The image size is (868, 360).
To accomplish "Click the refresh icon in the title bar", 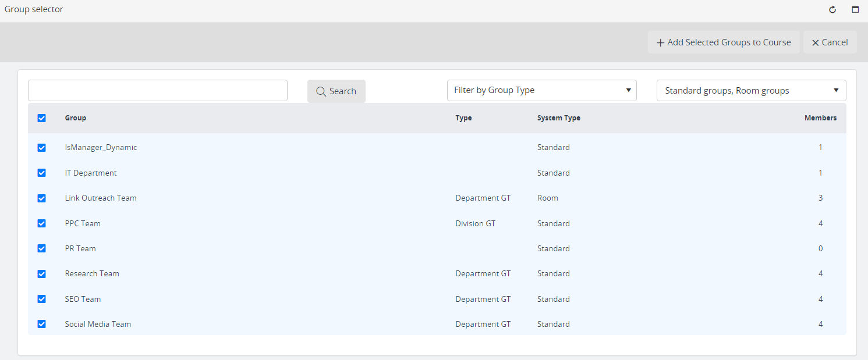I will (x=832, y=9).
